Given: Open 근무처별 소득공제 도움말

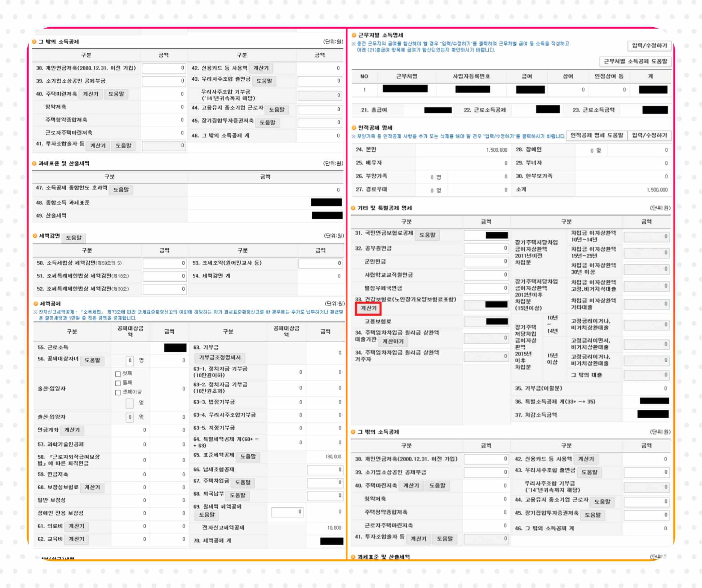Looking at the screenshot, I should tap(635, 62).
